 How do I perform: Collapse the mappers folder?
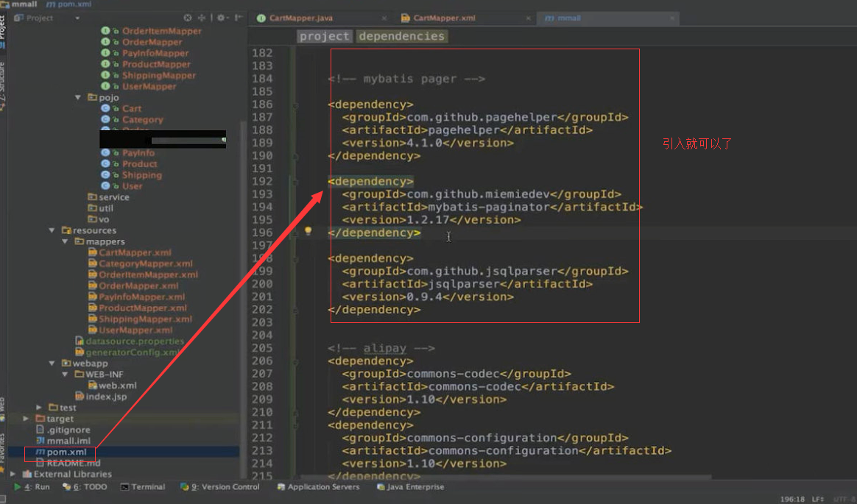(x=65, y=241)
